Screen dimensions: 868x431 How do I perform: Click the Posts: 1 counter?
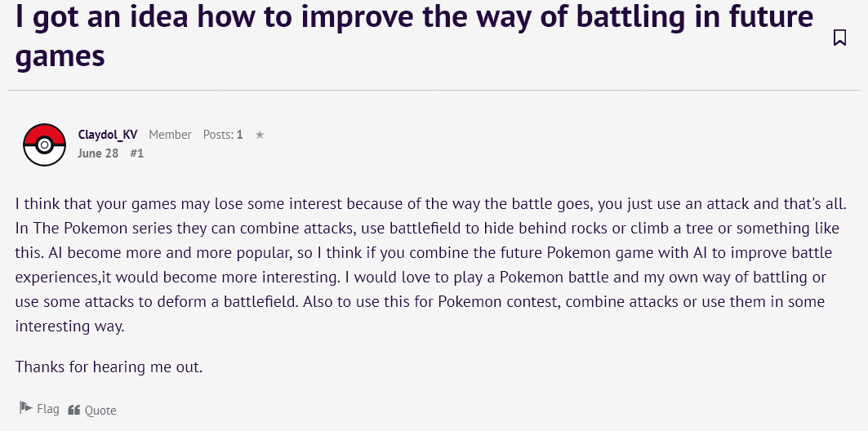pos(223,135)
